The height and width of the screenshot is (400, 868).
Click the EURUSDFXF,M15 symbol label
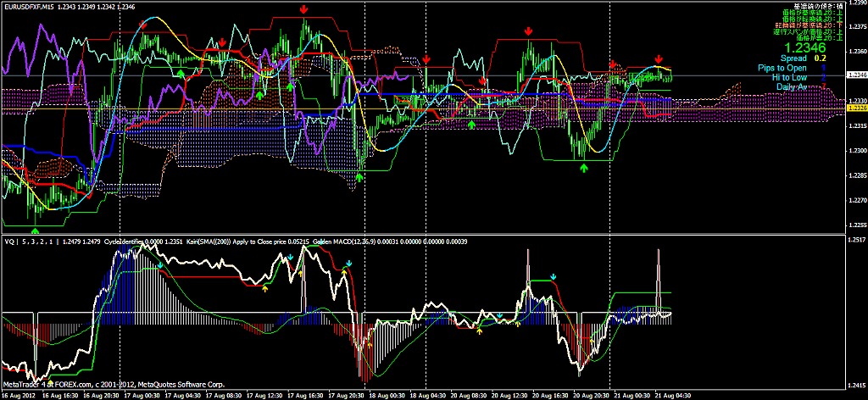tap(29, 7)
